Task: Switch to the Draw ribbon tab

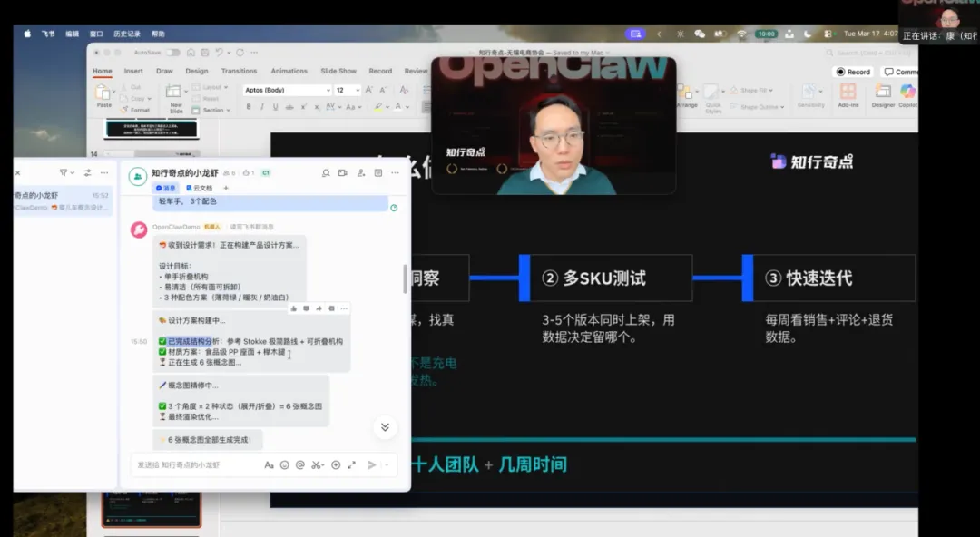Action: [x=164, y=72]
